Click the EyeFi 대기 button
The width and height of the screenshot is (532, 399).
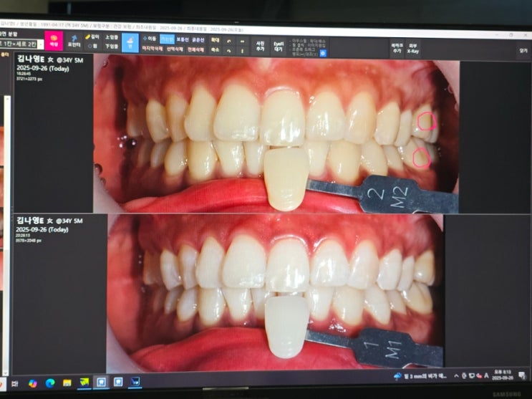click(x=279, y=47)
